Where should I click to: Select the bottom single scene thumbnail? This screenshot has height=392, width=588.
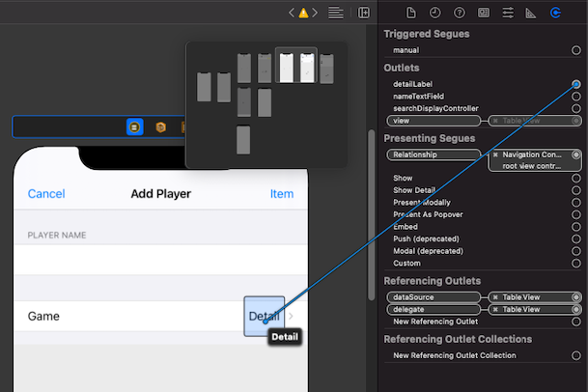(243, 140)
